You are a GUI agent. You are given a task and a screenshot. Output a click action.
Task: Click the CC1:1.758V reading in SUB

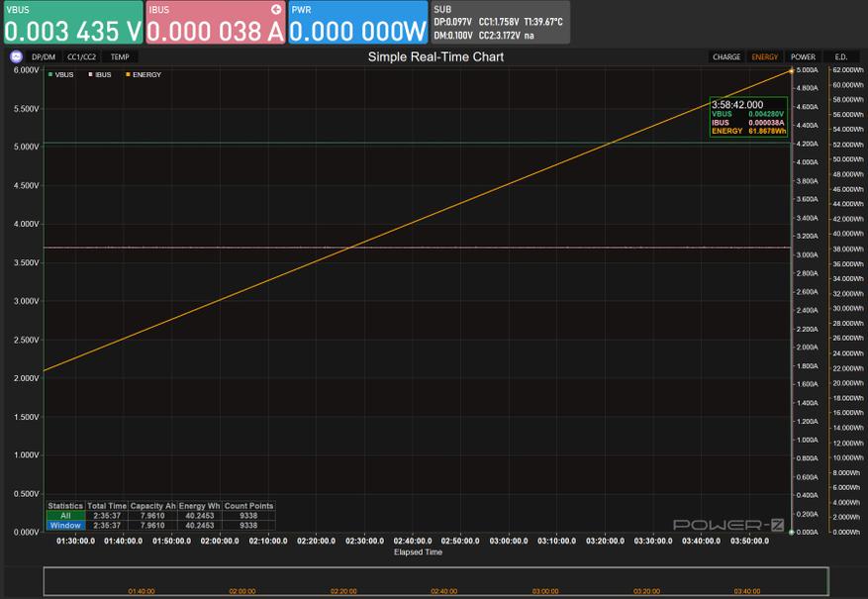[499, 22]
